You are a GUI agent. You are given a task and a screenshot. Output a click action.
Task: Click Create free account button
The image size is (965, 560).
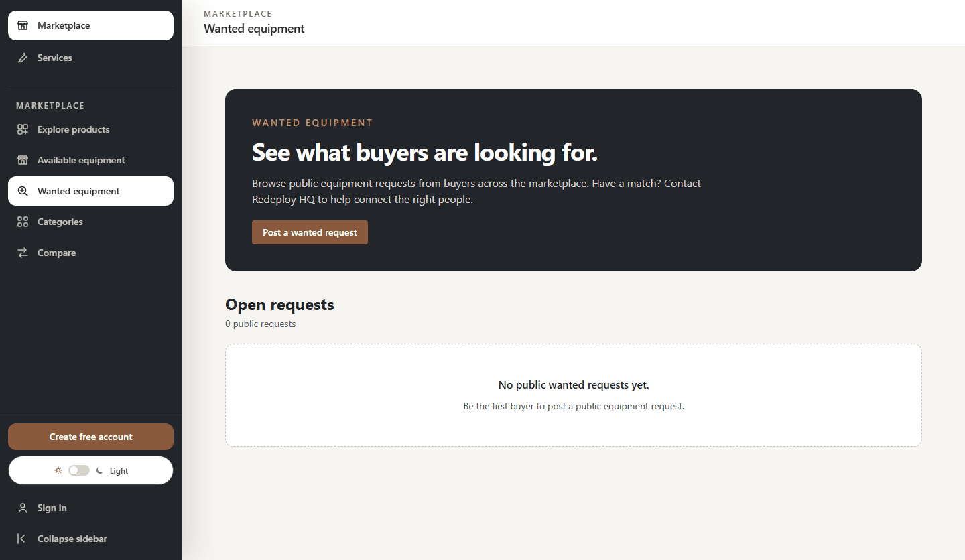point(90,437)
